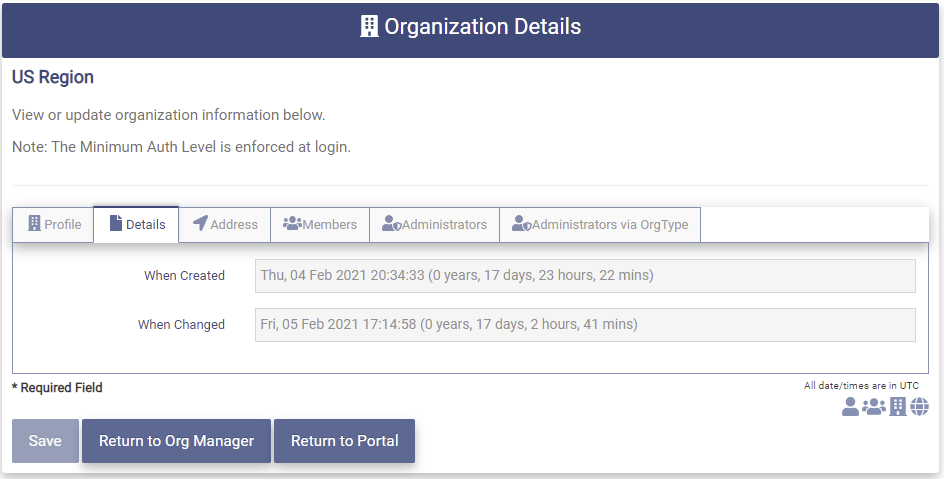Click the building organization icon at bottom right
The height and width of the screenshot is (479, 944).
tap(898, 407)
